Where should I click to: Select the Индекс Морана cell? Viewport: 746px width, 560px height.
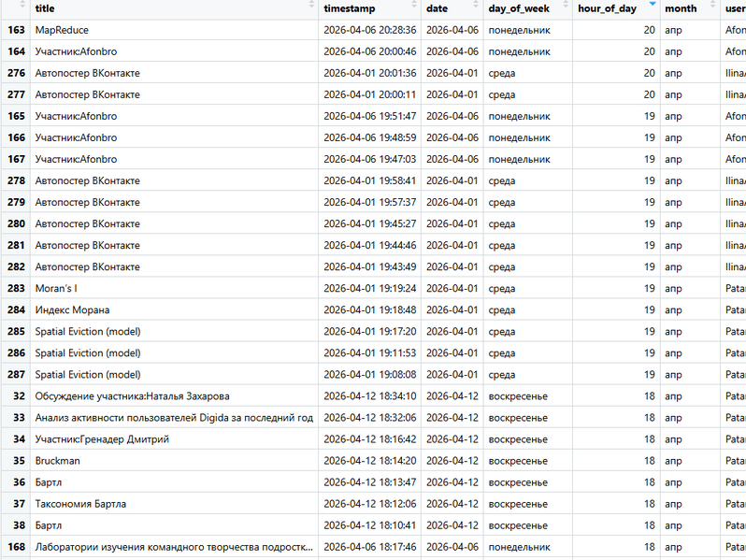72,309
